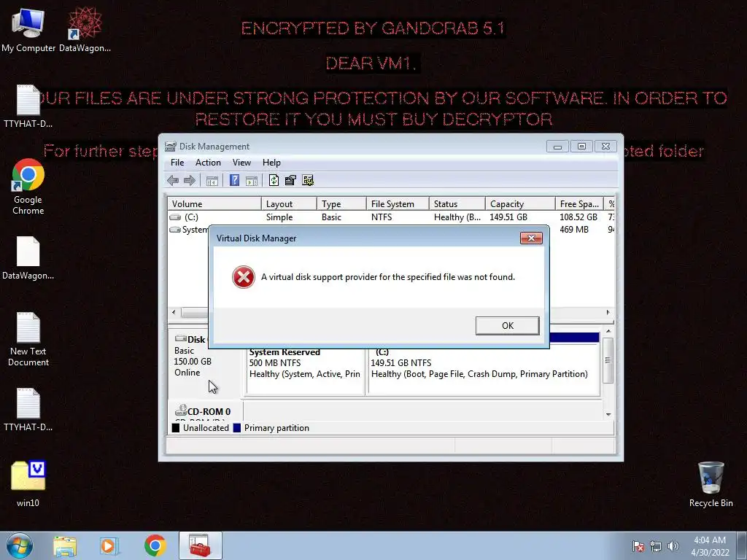The height and width of the screenshot is (560, 747).
Task: Minimize the Disk Management window
Action: point(557,147)
